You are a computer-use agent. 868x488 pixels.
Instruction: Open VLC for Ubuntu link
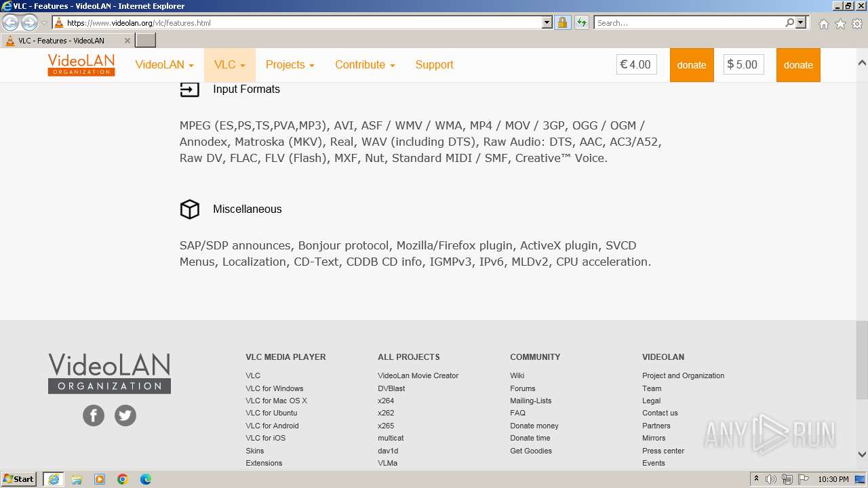point(271,413)
